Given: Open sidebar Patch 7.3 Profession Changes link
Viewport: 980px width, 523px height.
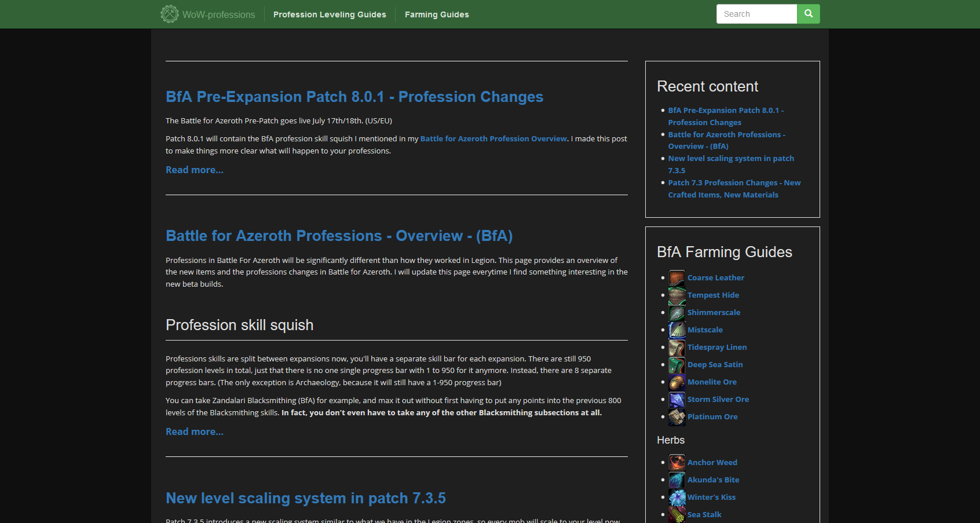Looking at the screenshot, I should tap(734, 189).
